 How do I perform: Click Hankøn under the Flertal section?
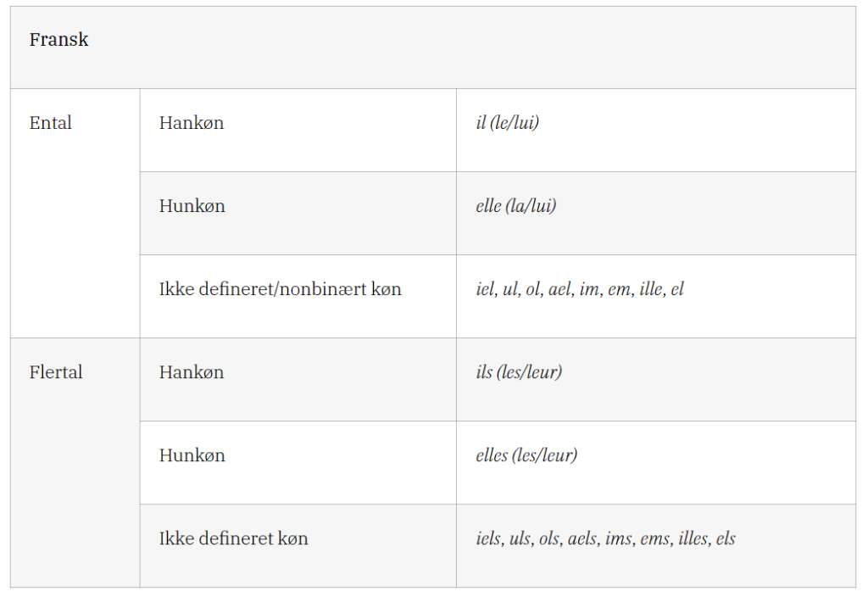pos(192,372)
